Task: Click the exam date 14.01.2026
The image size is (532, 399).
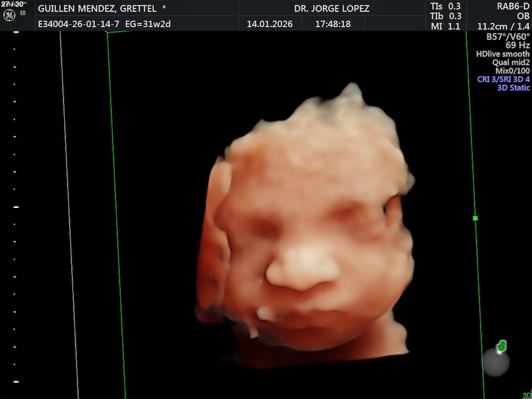Action: click(270, 24)
